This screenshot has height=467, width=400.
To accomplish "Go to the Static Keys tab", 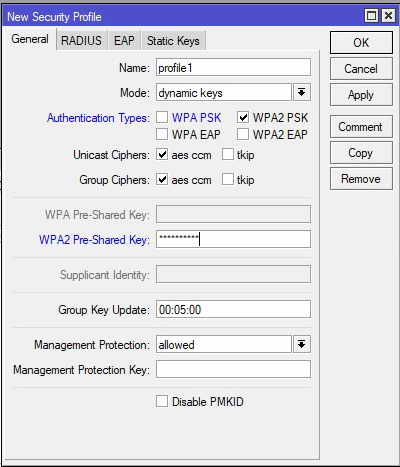I will tap(173, 41).
